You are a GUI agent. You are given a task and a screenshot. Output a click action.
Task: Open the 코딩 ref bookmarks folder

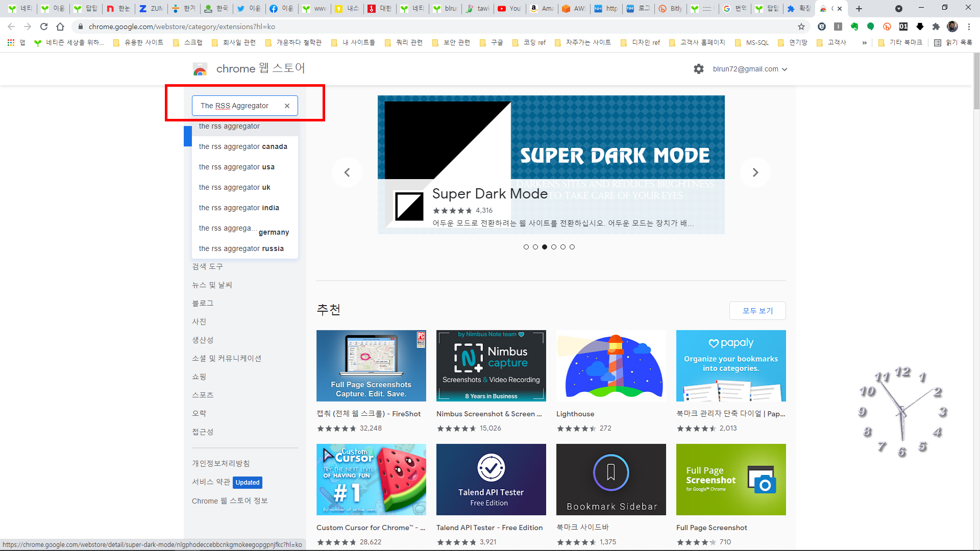point(529,43)
